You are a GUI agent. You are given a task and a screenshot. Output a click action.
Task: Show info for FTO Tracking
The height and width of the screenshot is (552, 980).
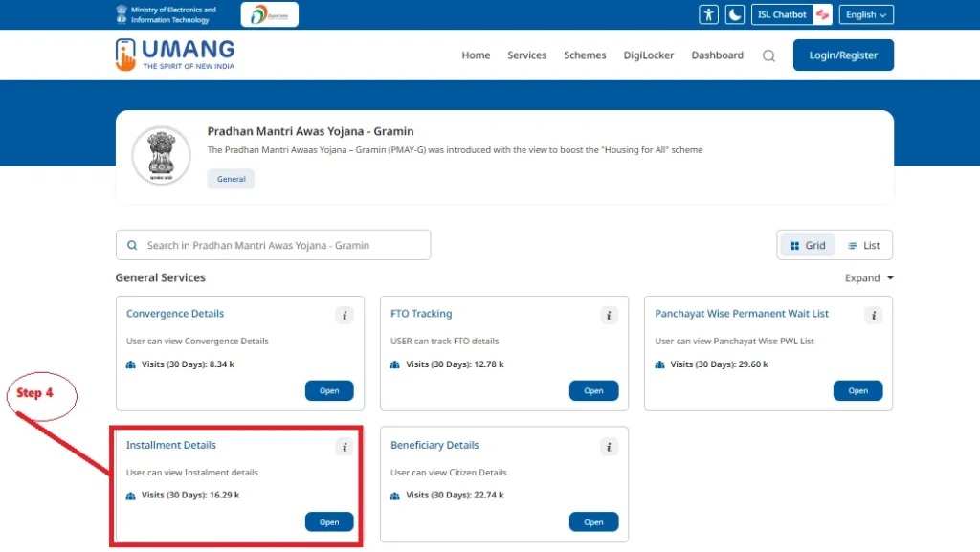(609, 316)
